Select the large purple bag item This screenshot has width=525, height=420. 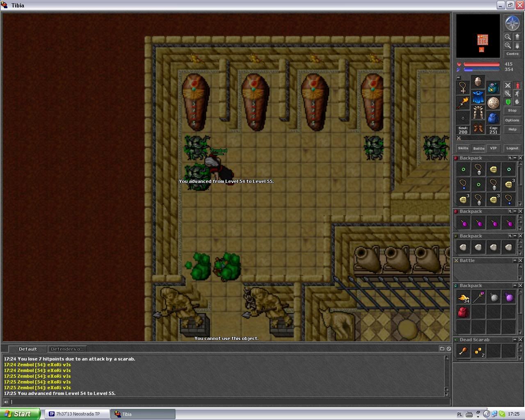click(x=509, y=297)
